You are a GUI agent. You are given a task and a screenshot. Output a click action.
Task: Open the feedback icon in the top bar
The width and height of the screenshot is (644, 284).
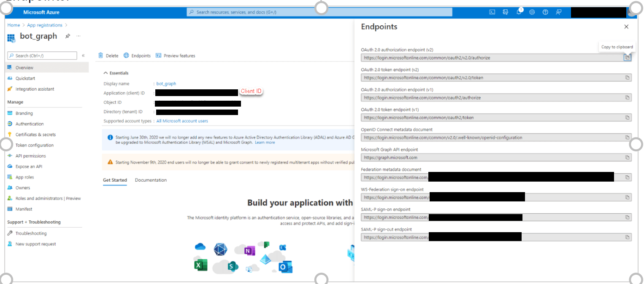(558, 12)
